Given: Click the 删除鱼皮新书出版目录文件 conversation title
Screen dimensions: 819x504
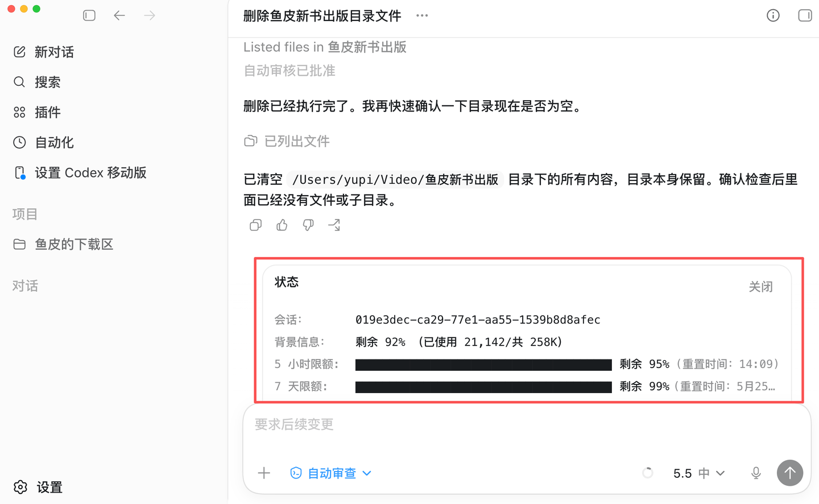Looking at the screenshot, I should point(322,16).
